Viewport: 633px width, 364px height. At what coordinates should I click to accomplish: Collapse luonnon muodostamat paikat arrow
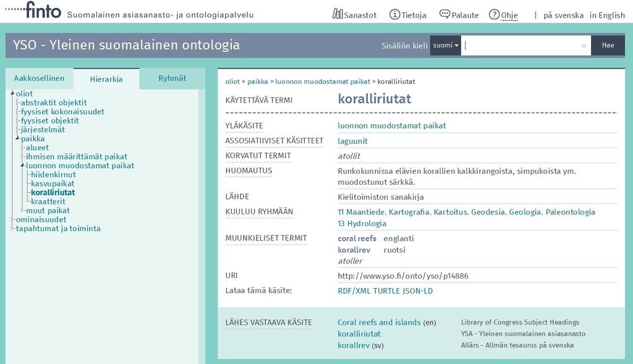pyautogui.click(x=23, y=166)
